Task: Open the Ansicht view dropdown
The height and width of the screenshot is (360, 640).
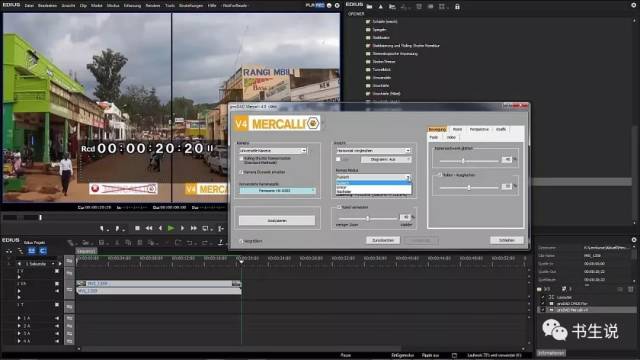Action: 373,151
